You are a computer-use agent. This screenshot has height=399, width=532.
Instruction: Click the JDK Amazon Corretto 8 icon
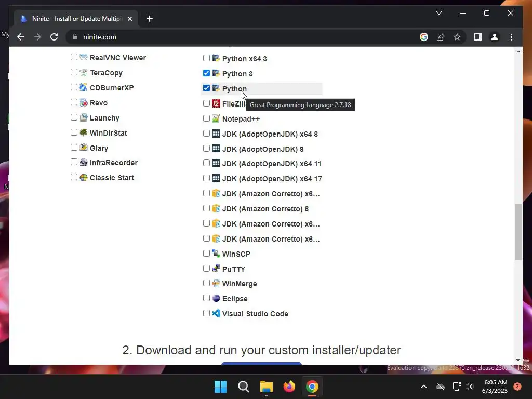(x=216, y=208)
